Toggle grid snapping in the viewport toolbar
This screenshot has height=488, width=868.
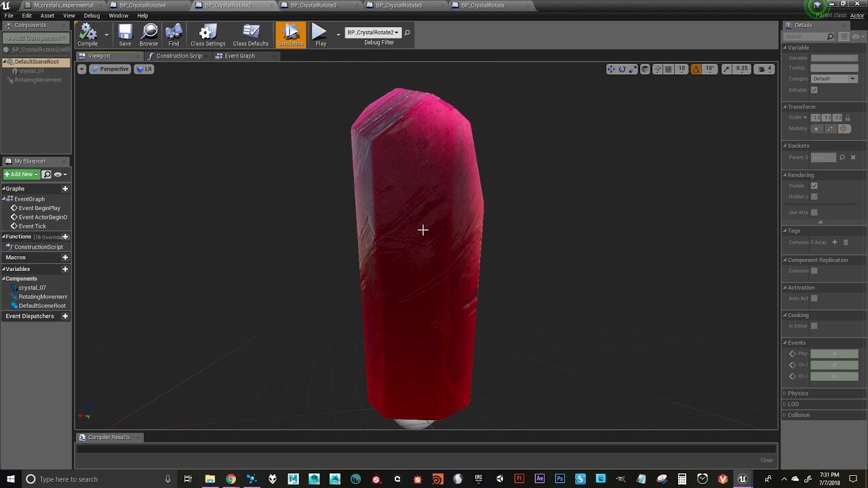[x=669, y=68]
